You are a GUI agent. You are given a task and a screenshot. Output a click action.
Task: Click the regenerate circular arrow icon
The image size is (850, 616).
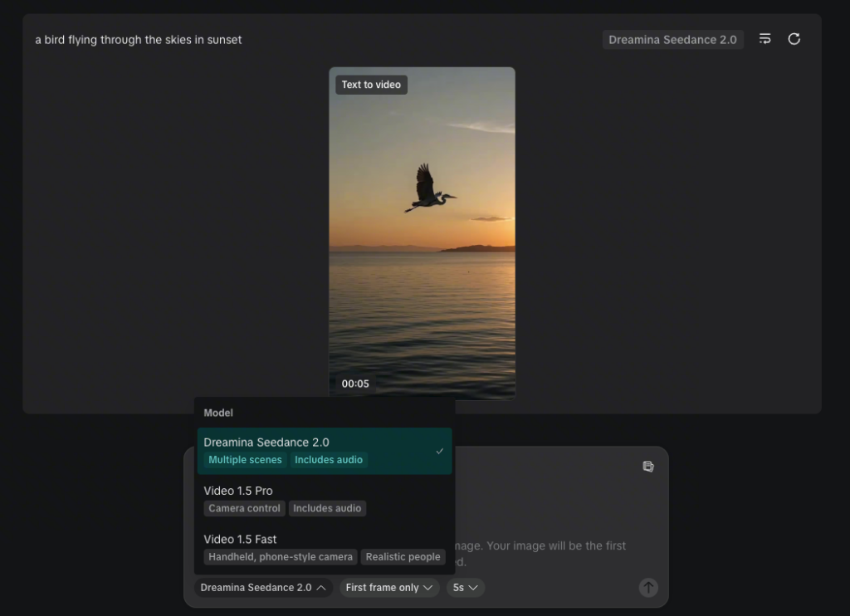794,39
